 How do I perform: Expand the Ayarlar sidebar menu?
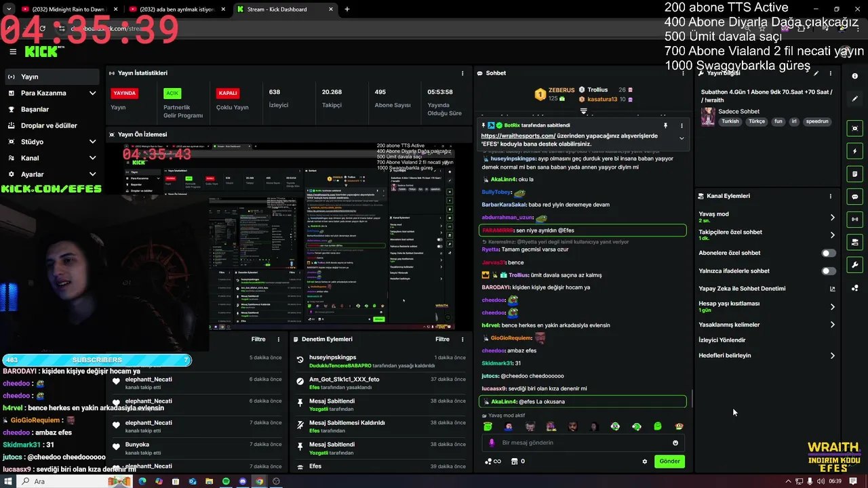[x=52, y=174]
